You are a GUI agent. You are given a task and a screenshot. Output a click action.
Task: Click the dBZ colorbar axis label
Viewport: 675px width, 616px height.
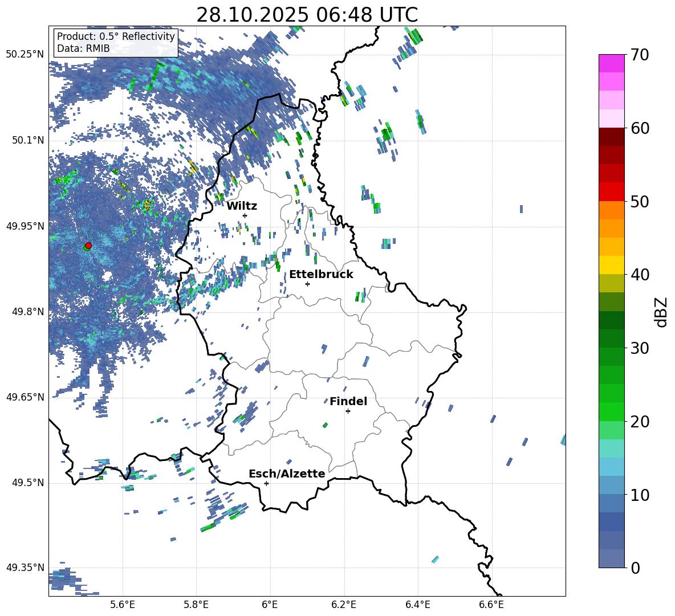[x=661, y=312]
